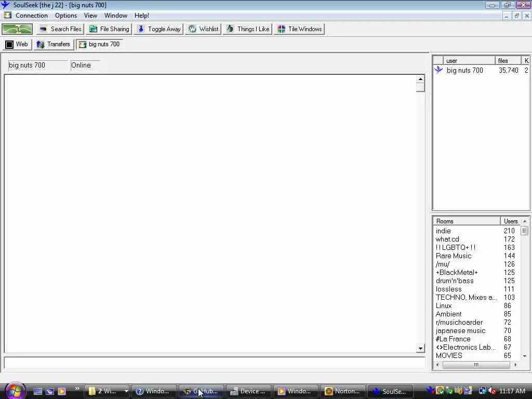The height and width of the screenshot is (399, 532).
Task: Click the Show Desktop quick launch icon
Action: (x=37, y=391)
